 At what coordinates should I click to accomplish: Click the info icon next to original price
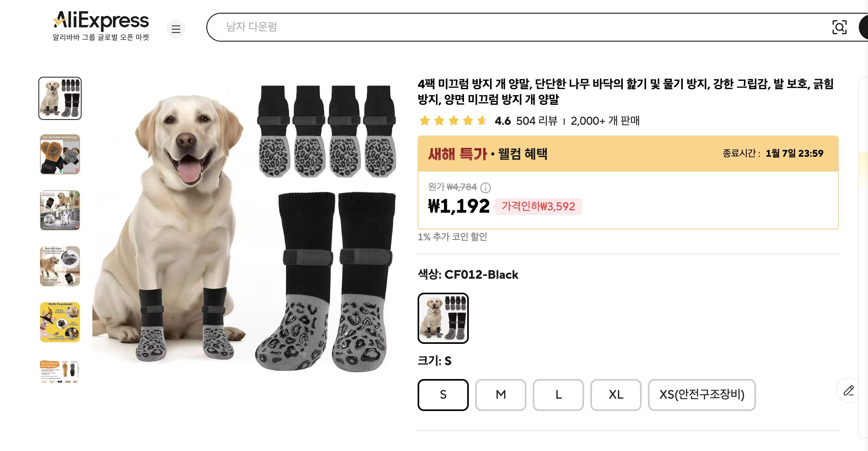(x=486, y=188)
